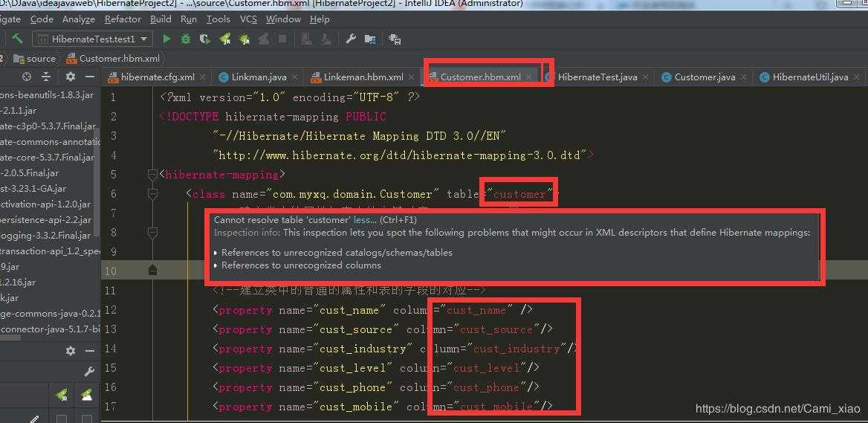The height and width of the screenshot is (423, 868).
Task: Start debugging with the green bug icon
Action: click(x=186, y=39)
